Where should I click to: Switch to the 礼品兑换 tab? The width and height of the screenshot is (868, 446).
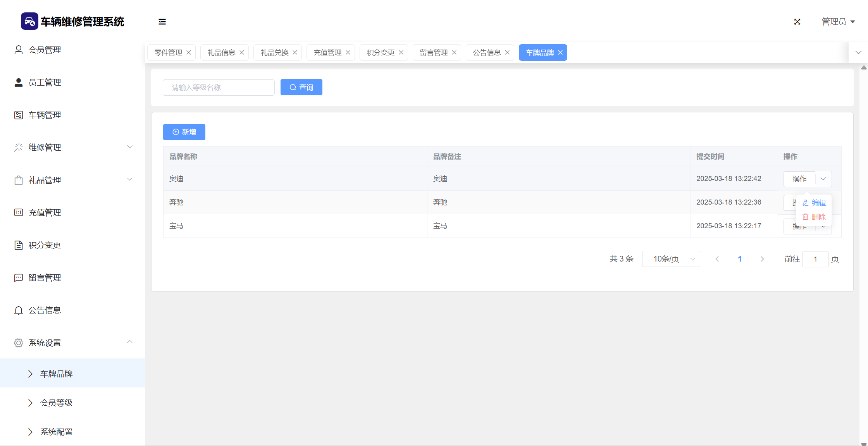coord(274,53)
